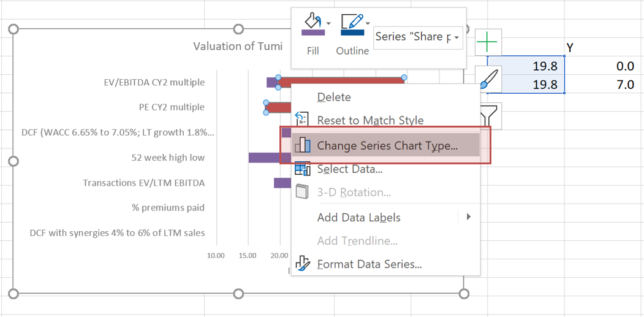Open the Chart Filters funnel button
The width and height of the screenshot is (644, 317).
(x=488, y=115)
